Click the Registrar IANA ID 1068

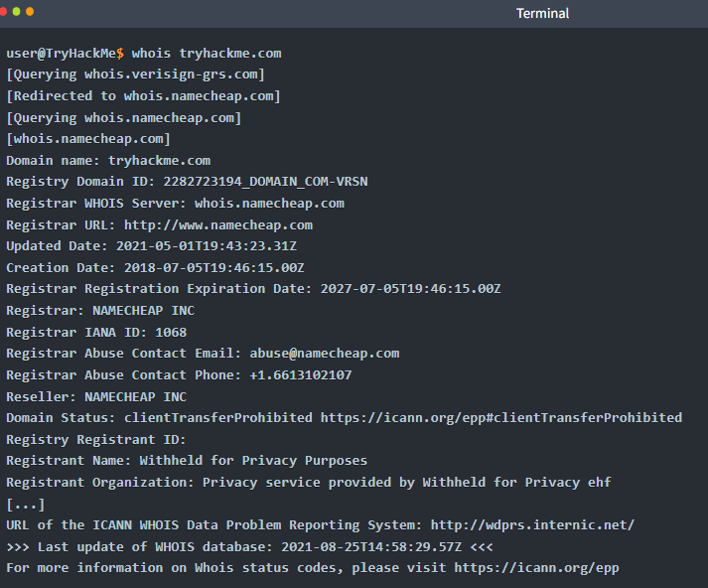pyautogui.click(x=171, y=333)
